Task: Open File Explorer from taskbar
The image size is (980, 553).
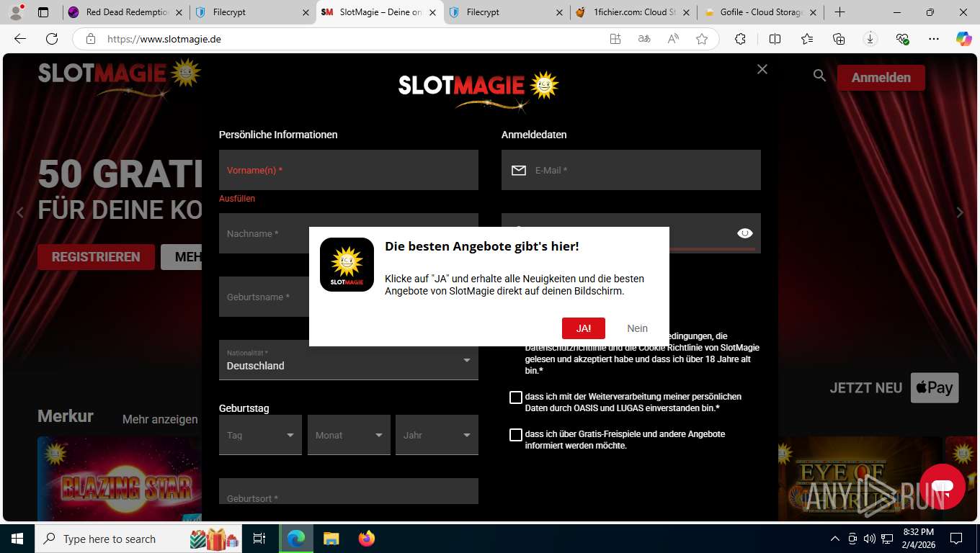Action: point(331,539)
